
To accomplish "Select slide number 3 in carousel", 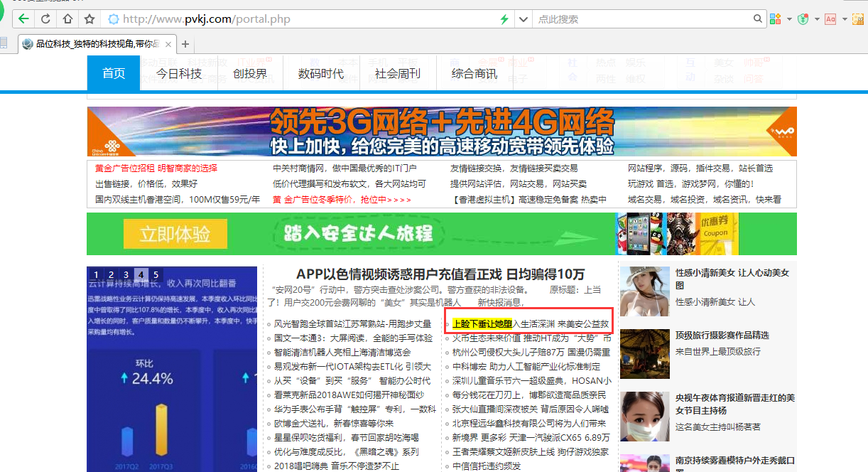I will [x=126, y=274].
